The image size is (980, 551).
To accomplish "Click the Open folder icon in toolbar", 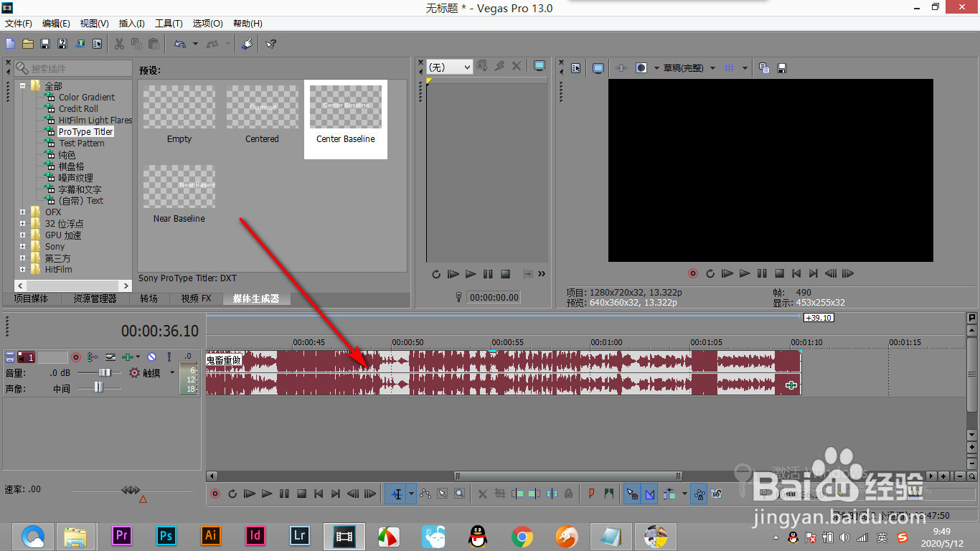I will 28,44.
